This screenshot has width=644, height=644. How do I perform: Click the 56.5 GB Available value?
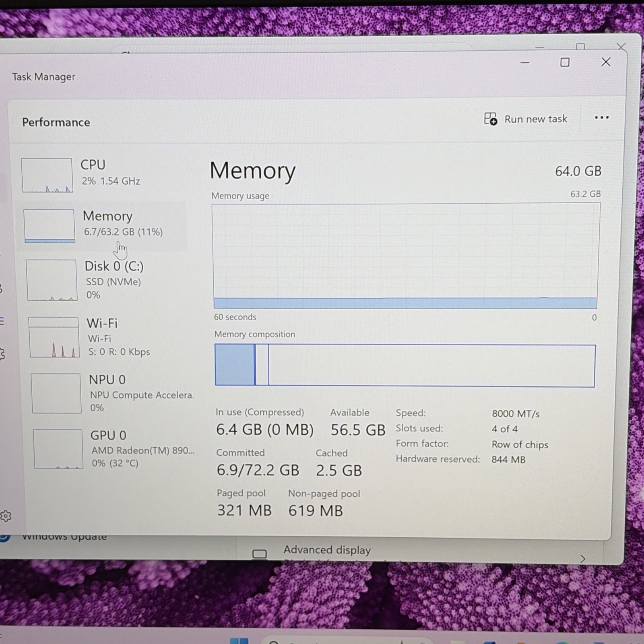(x=358, y=430)
